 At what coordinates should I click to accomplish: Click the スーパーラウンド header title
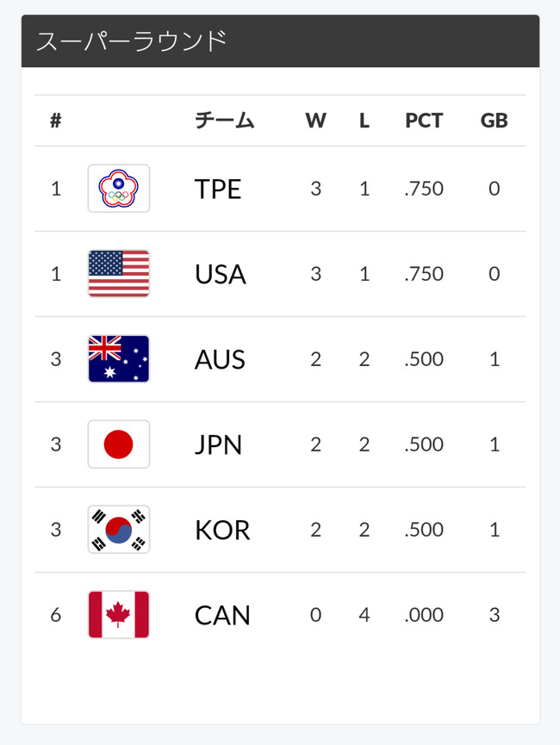tap(131, 40)
